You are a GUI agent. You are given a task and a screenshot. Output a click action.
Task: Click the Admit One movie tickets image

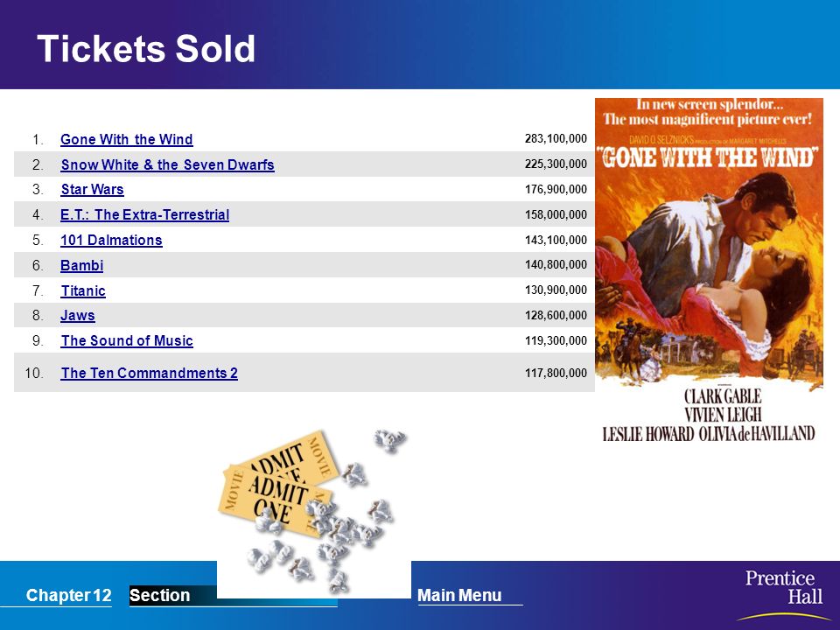(x=278, y=485)
